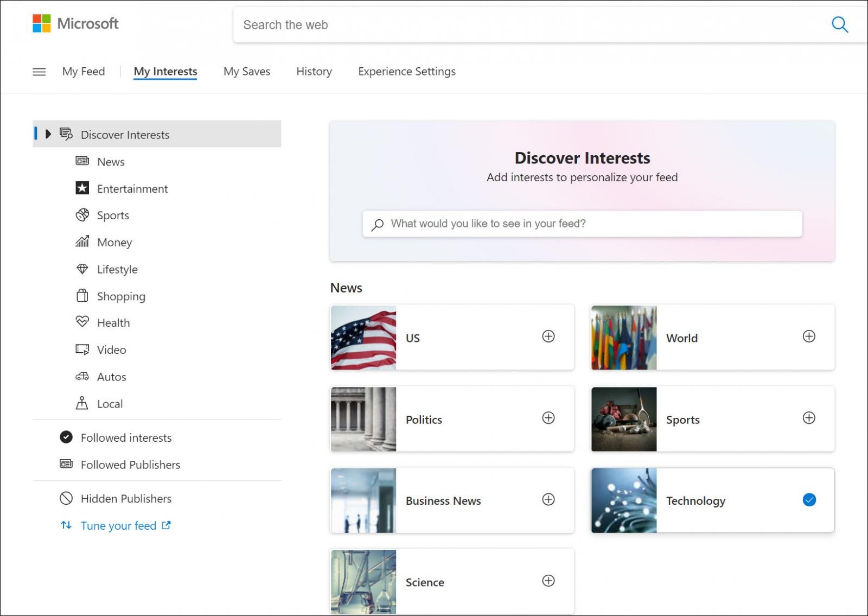
Task: Collapse the Discover Interests tree arrow
Action: point(48,134)
